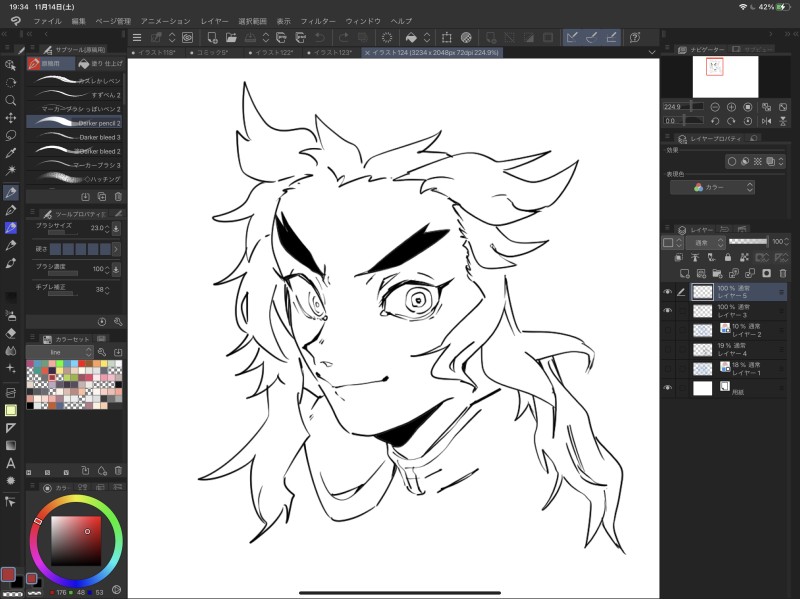The image size is (800, 599).
Task: Click the Clear loading-circle icon in command bar
Action: pyautogui.click(x=387, y=37)
